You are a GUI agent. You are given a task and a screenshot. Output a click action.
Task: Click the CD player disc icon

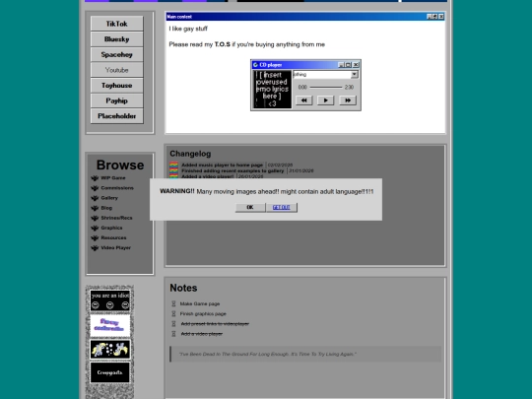tap(255, 65)
